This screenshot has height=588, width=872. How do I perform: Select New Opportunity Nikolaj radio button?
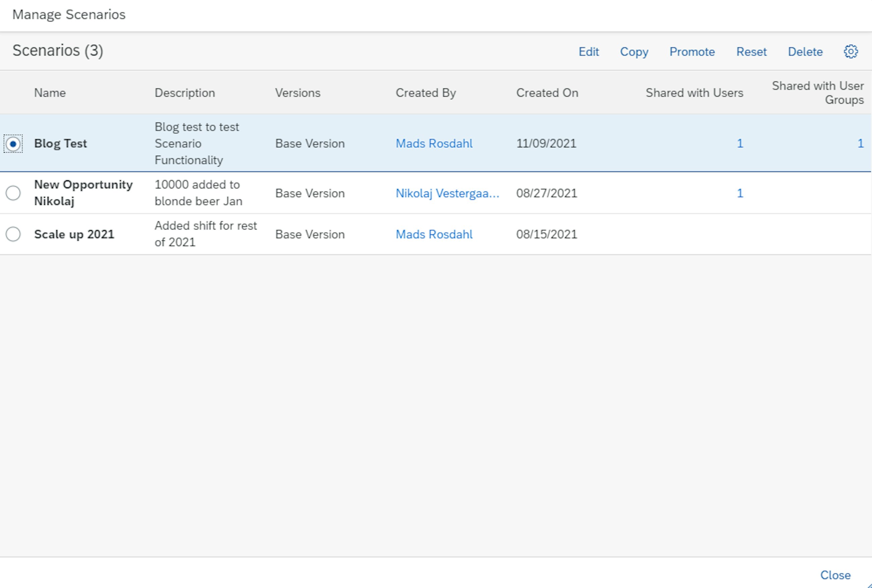click(13, 193)
